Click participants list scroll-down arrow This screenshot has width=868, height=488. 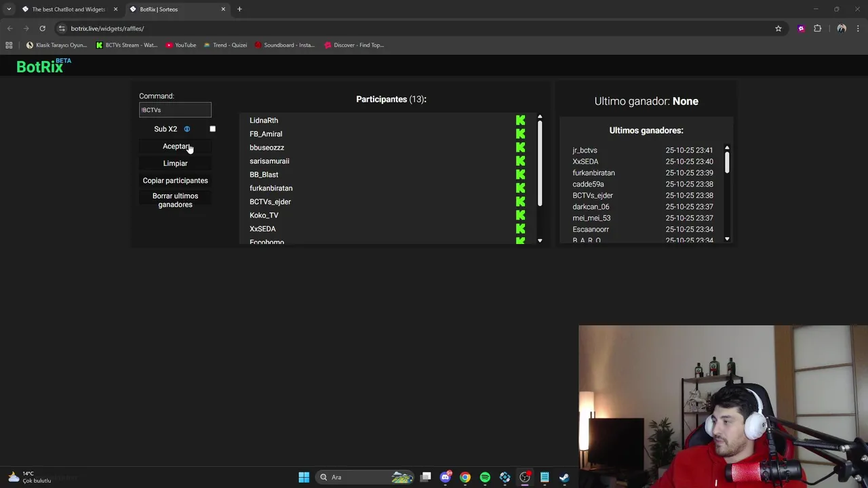pyautogui.click(x=540, y=241)
